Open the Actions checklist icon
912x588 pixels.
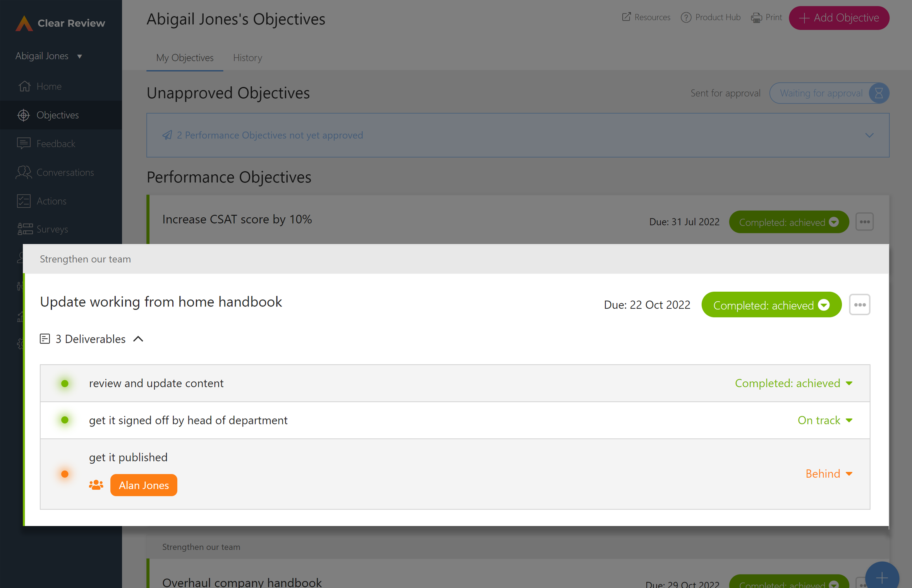[24, 201]
